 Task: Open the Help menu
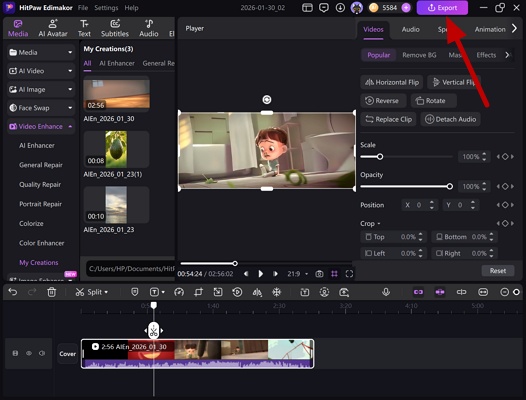(x=131, y=8)
